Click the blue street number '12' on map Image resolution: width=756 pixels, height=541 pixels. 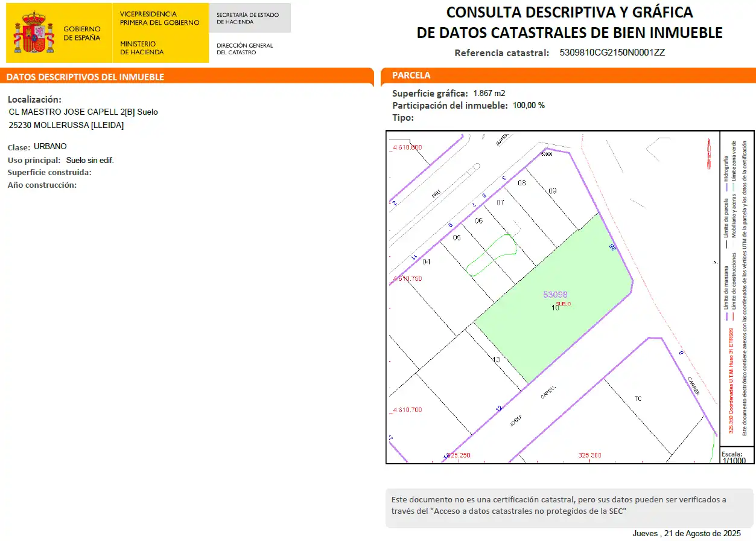(498, 409)
